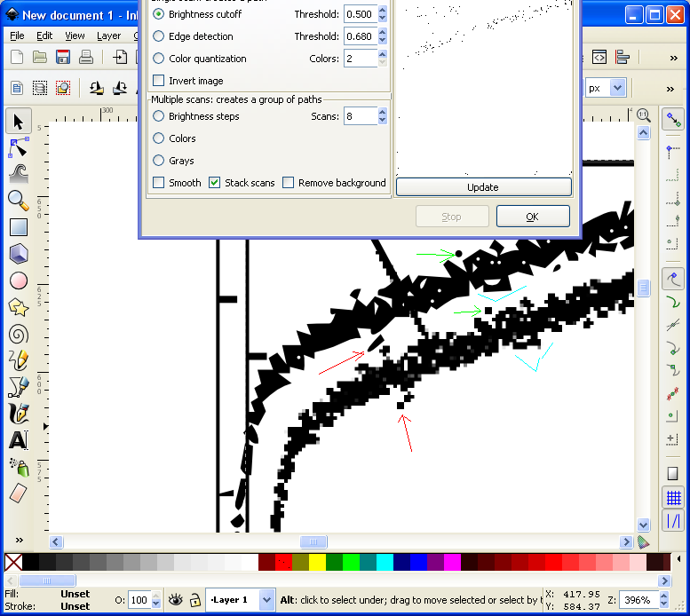This screenshot has width=690, height=616.
Task: Click the canvas horizontal scrollbar right arrow
Action: pos(626,542)
